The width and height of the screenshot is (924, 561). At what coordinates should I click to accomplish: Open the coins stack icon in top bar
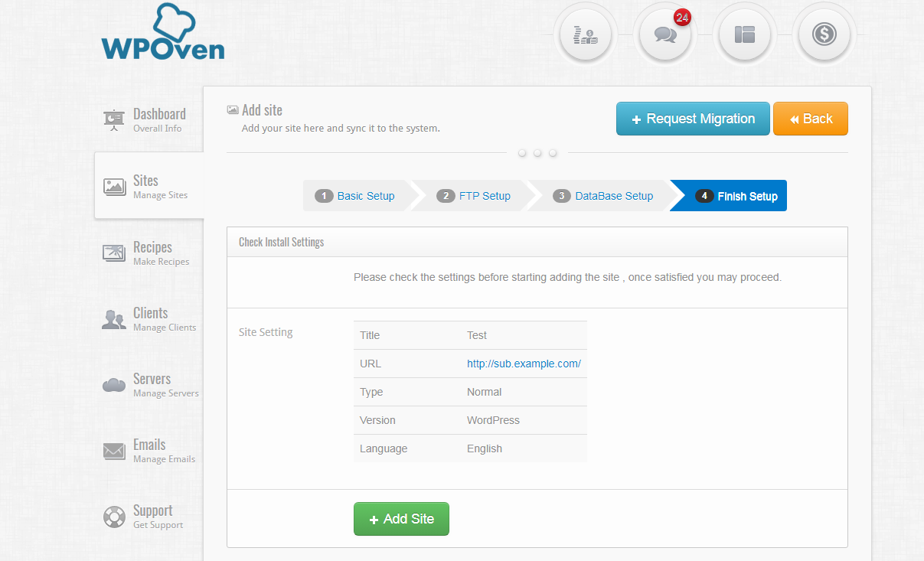[586, 34]
